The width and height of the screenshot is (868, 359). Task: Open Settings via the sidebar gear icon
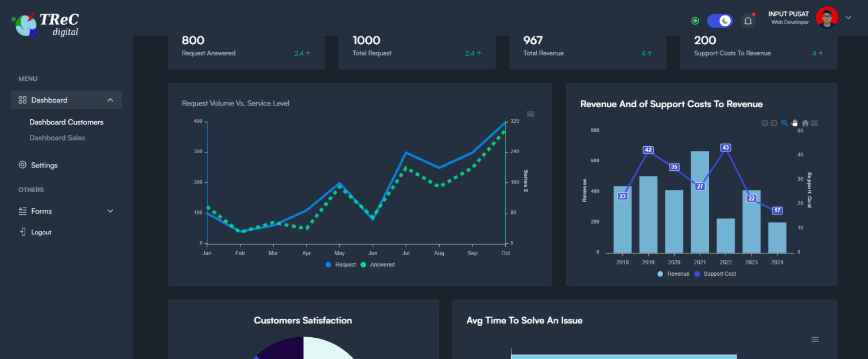[x=22, y=165]
